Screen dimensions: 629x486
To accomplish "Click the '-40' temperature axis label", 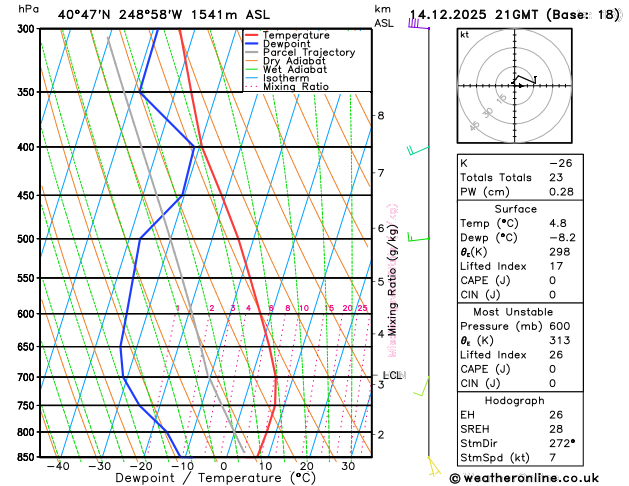I will pos(58,466).
